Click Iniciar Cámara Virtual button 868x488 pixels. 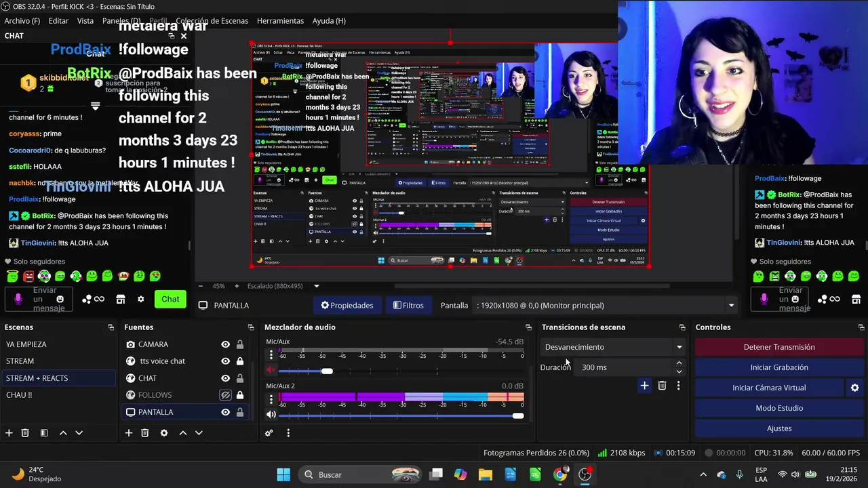769,388
